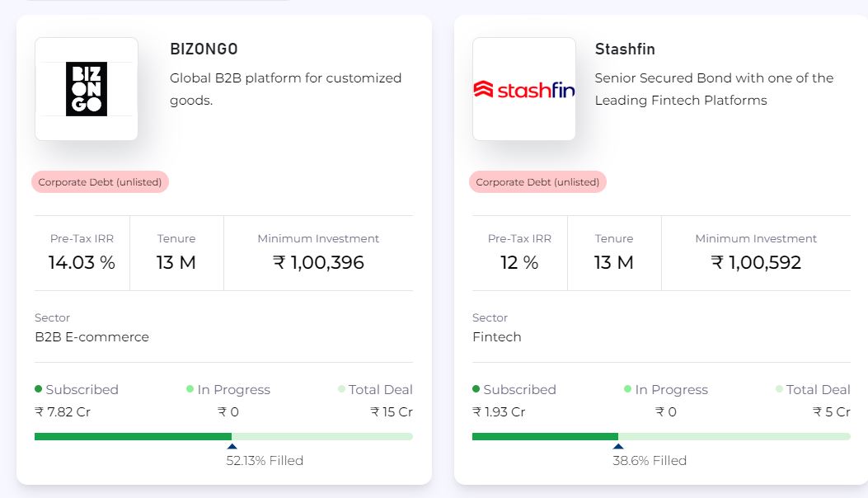The width and height of the screenshot is (868, 498).
Task: Click Bizongo's Pre-Tax IRR label
Action: click(x=82, y=239)
